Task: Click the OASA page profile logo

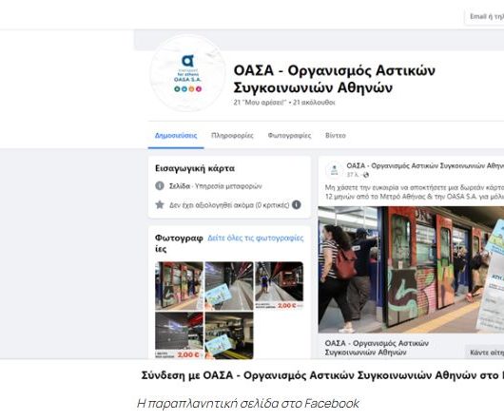Action: tap(187, 73)
